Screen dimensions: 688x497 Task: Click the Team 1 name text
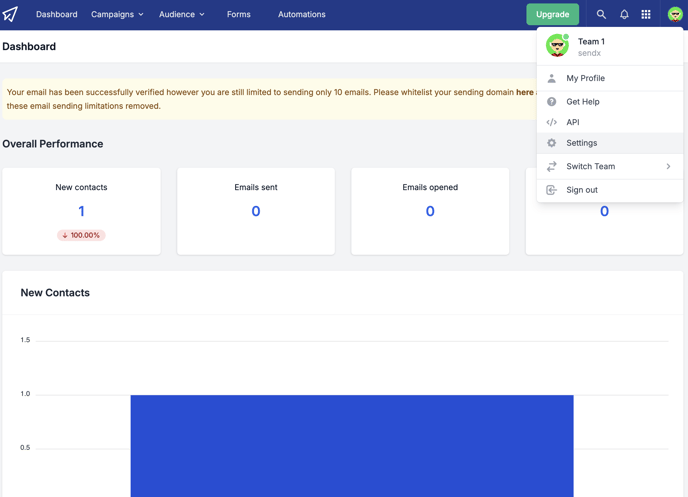coord(591,41)
